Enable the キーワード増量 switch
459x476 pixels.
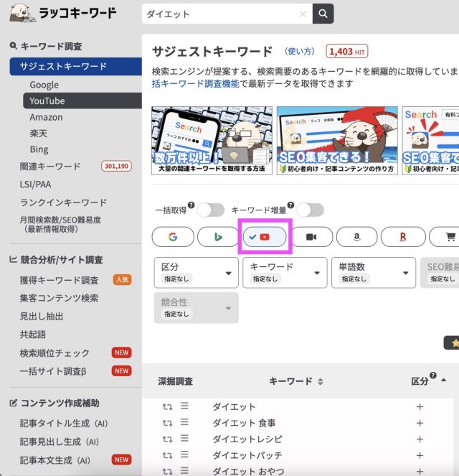[310, 210]
